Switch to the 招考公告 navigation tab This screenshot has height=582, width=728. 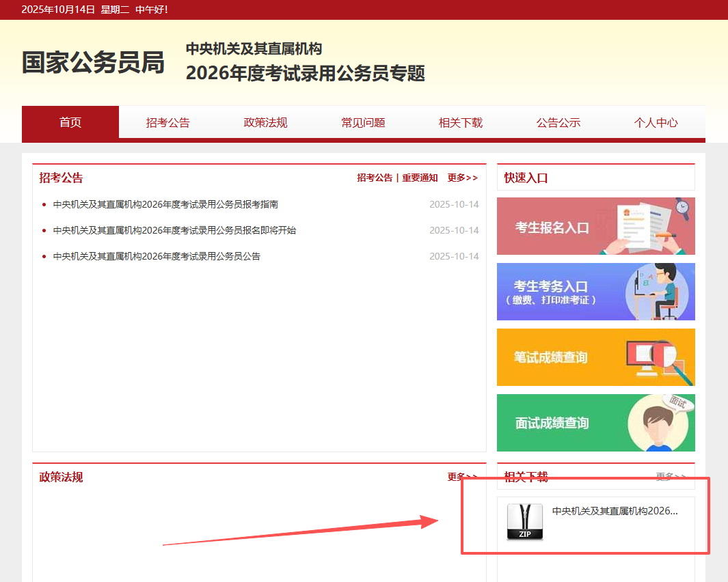167,123
